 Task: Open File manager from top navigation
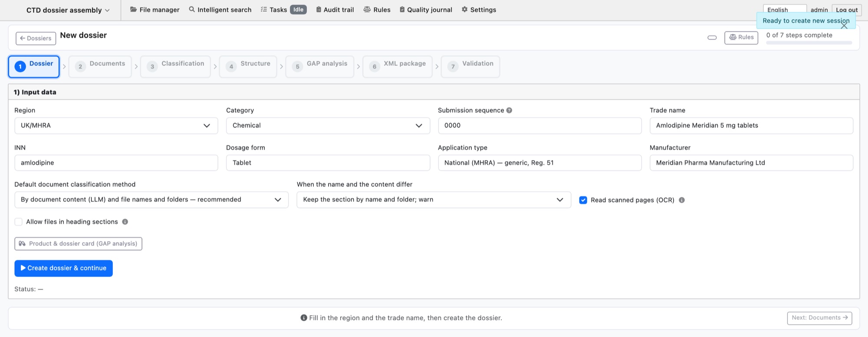point(155,10)
